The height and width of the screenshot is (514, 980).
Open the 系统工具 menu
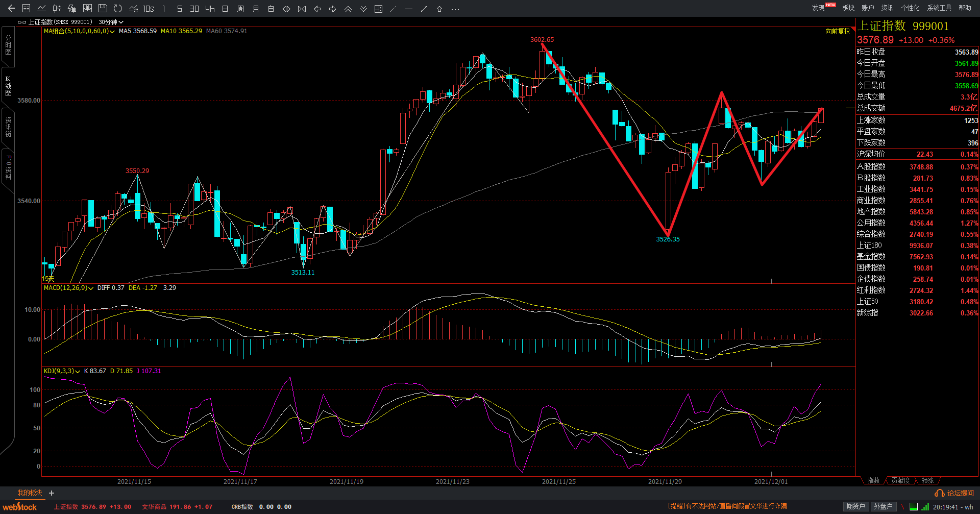[939, 8]
